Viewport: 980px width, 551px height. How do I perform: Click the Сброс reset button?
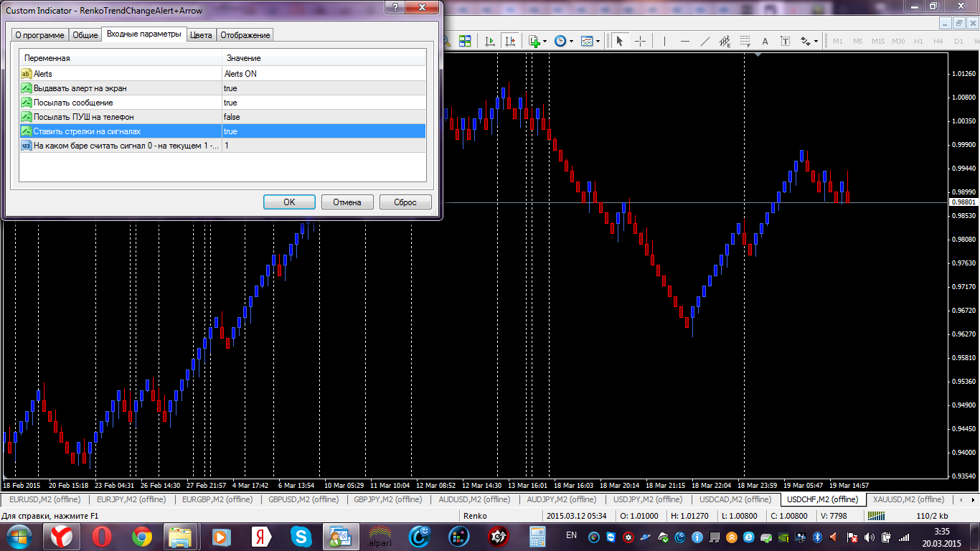click(405, 202)
